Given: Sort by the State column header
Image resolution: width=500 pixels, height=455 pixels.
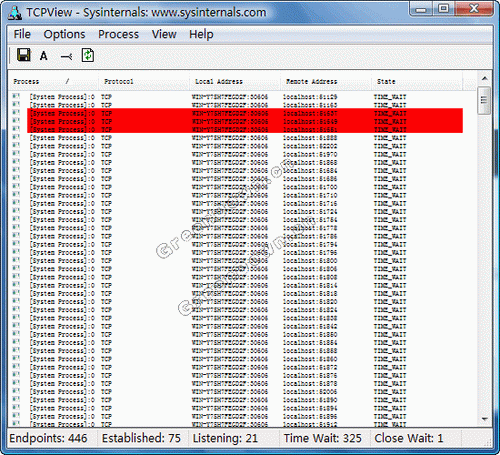Looking at the screenshot, I should click(x=417, y=81).
